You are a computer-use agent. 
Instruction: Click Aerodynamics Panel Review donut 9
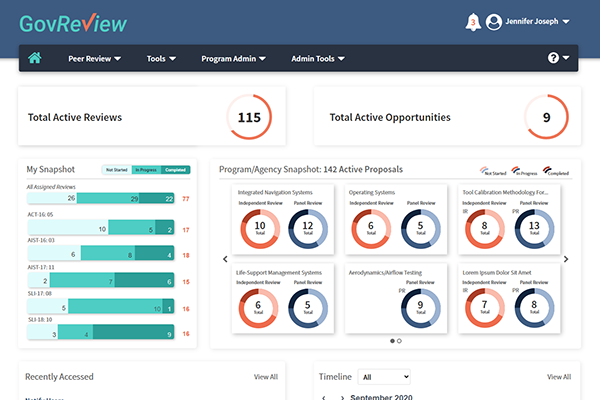(x=421, y=308)
